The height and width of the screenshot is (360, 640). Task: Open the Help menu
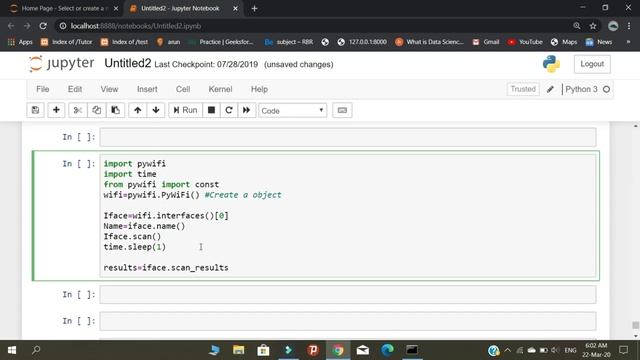[x=259, y=89]
